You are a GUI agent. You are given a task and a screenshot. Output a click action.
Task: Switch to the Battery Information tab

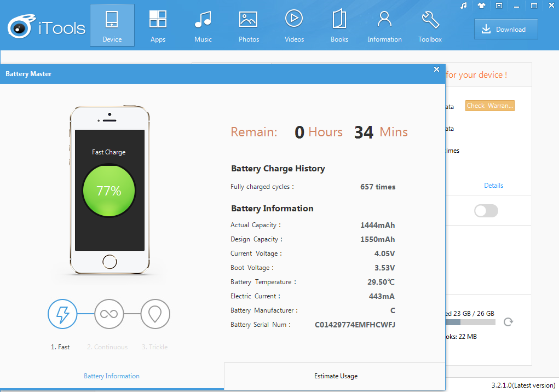click(x=112, y=376)
